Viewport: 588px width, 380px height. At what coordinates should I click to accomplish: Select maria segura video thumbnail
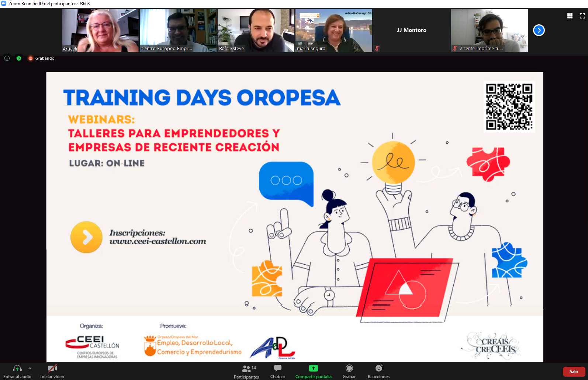pos(334,30)
